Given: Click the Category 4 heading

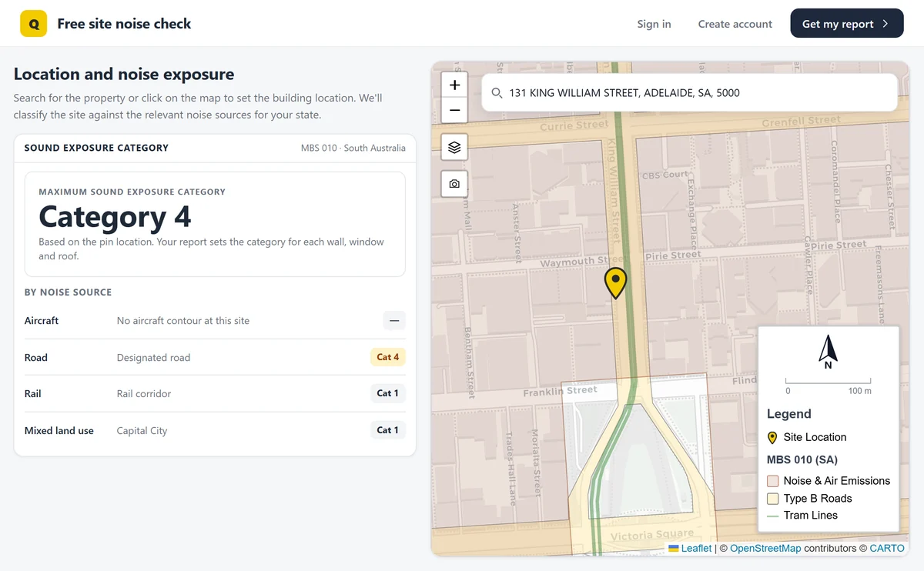Looking at the screenshot, I should point(115,217).
